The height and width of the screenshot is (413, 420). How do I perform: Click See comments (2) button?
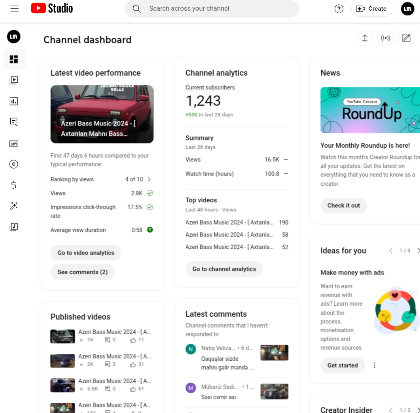[82, 272]
